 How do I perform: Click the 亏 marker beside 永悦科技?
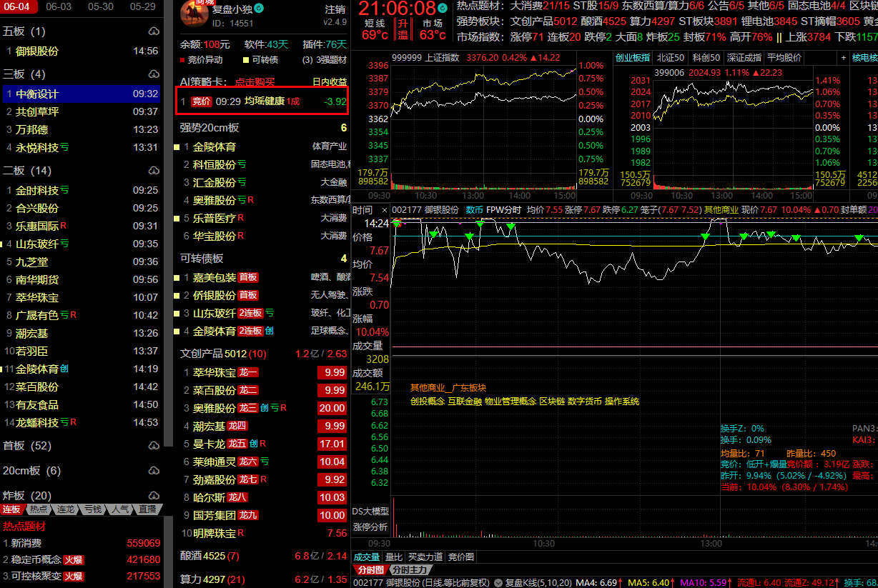(x=64, y=148)
